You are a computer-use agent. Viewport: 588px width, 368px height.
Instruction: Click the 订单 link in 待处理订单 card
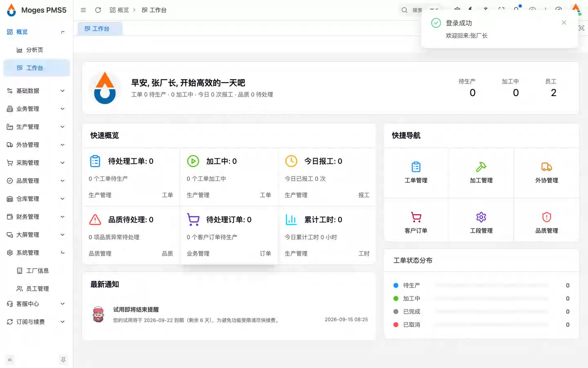pos(265,254)
